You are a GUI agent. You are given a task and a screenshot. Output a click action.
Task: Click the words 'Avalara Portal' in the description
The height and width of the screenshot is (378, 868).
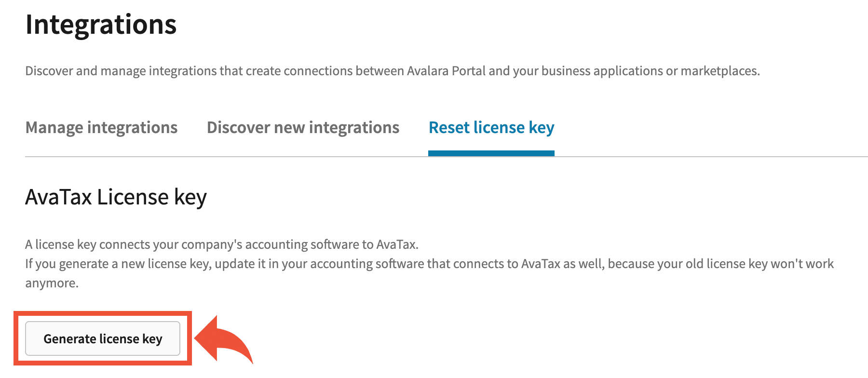point(446,71)
